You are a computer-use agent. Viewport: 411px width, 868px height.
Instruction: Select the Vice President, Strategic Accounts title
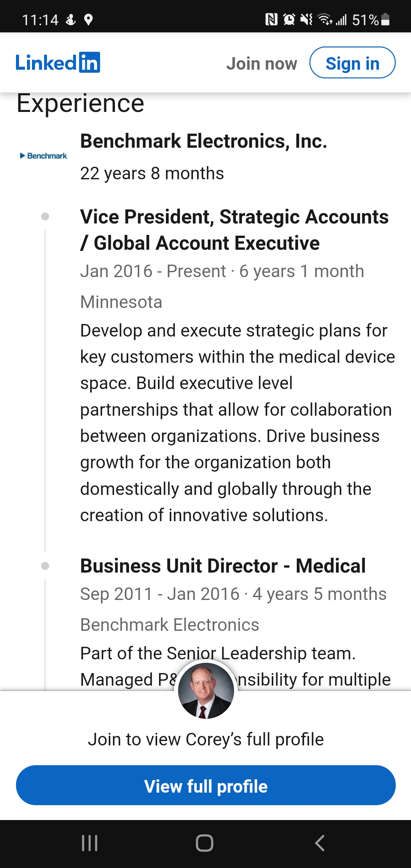point(234,230)
